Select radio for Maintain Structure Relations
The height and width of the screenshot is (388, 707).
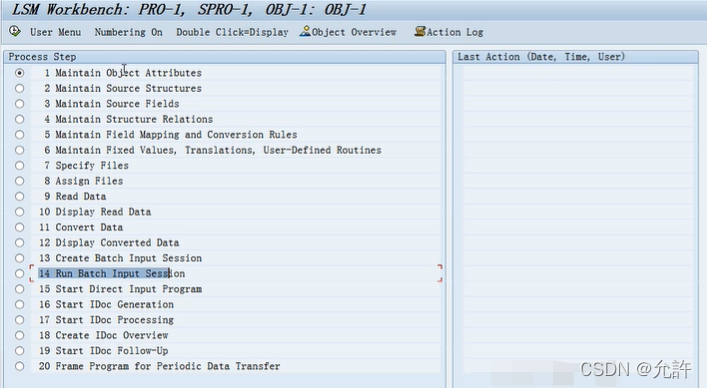[19, 119]
